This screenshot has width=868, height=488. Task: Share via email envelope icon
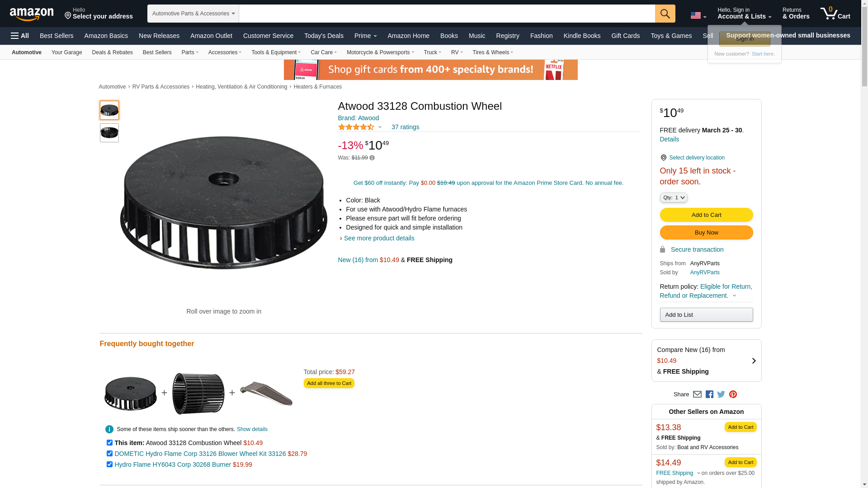(697, 394)
